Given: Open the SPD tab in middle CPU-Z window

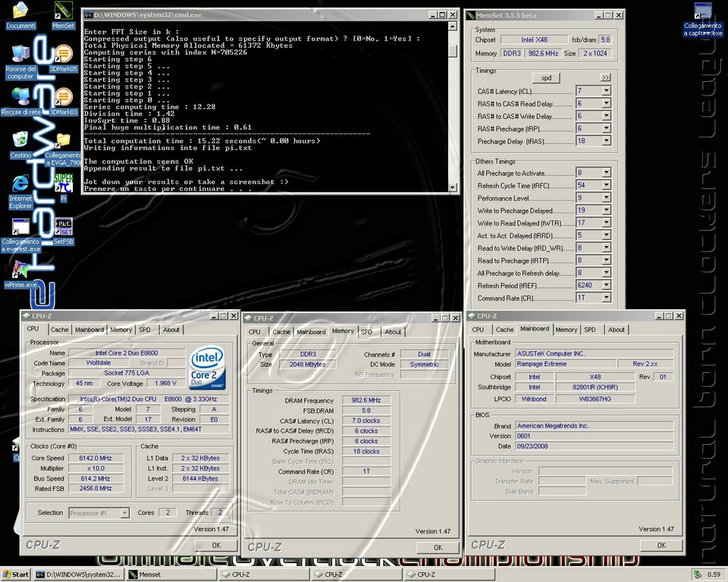Looking at the screenshot, I should pos(366,332).
